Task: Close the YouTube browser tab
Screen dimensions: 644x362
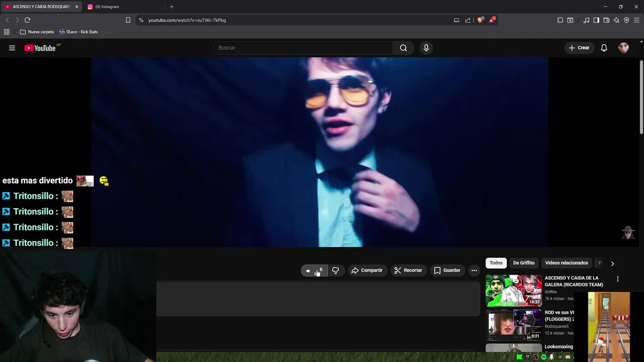Action: tap(76, 7)
